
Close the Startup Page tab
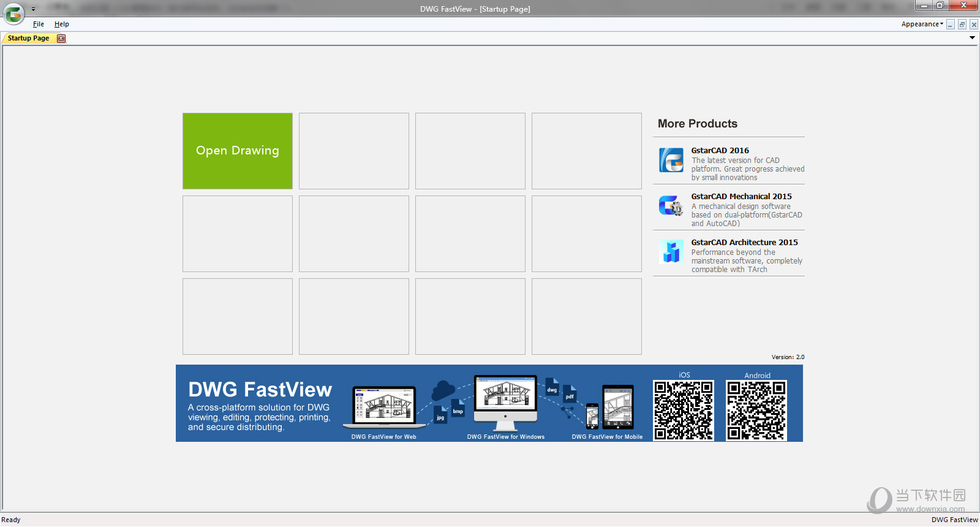pos(61,38)
